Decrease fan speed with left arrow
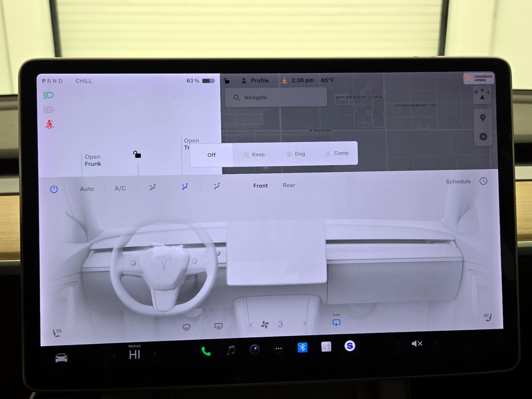This screenshot has width=532, height=399. [251, 325]
